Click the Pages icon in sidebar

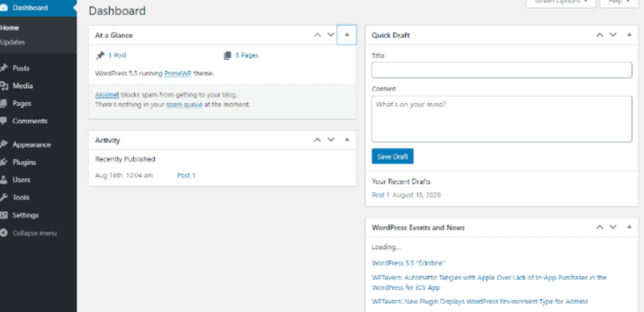[x=4, y=103]
